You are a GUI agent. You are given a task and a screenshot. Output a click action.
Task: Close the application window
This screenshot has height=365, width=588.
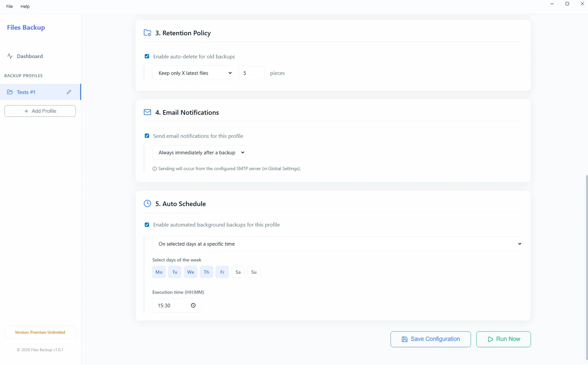pyautogui.click(x=582, y=4)
